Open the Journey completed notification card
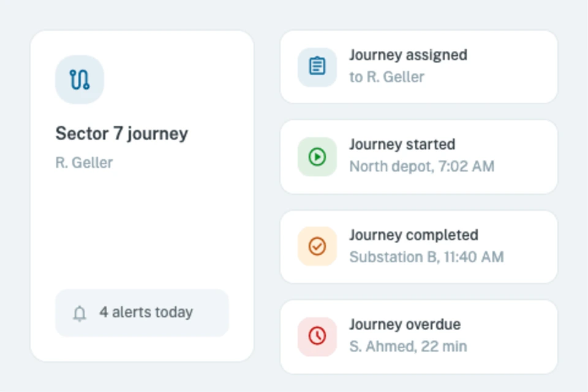This screenshot has height=392, width=588. 419,246
